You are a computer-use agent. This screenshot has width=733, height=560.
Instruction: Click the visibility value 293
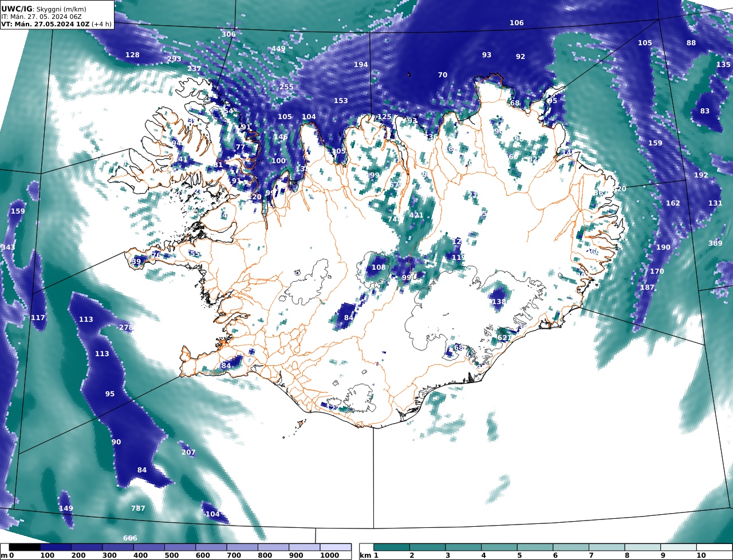pos(174,59)
